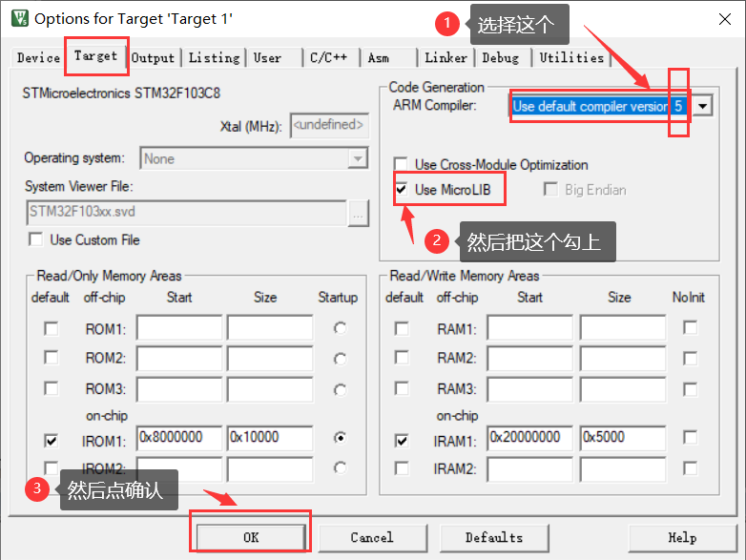This screenshot has width=746, height=560.
Task: Click the RAM1 Start address field
Action: [x=530, y=327]
